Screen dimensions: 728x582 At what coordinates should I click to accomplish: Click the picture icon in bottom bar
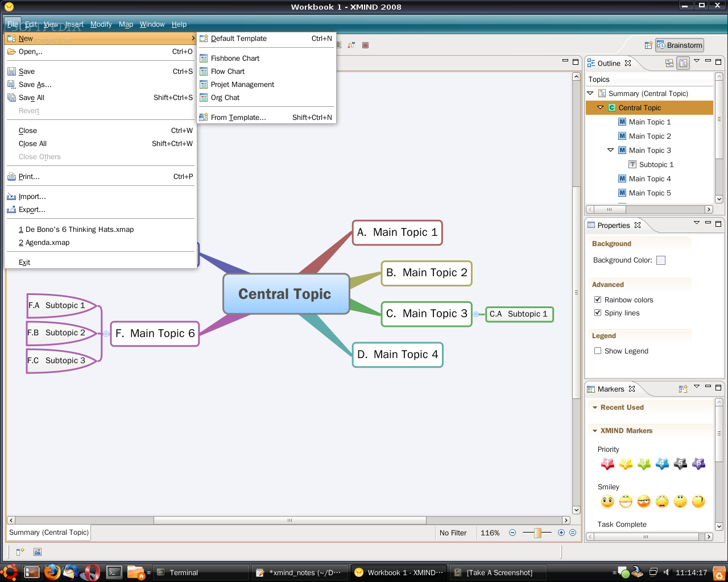pyautogui.click(x=38, y=552)
